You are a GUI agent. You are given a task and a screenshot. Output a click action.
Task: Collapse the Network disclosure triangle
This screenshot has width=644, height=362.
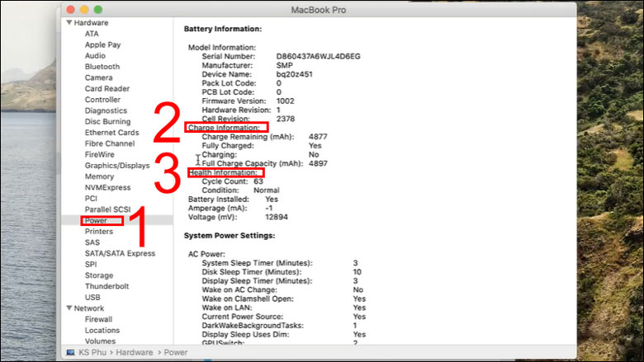point(69,308)
